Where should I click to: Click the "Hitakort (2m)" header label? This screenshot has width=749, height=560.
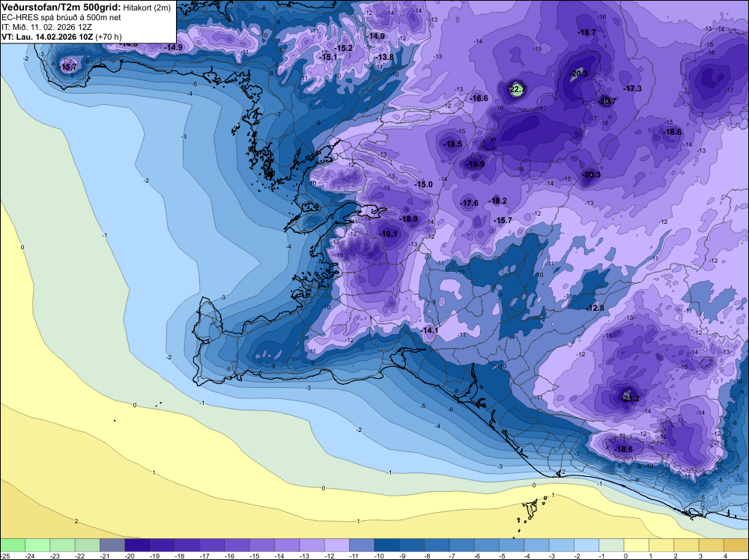pos(147,8)
